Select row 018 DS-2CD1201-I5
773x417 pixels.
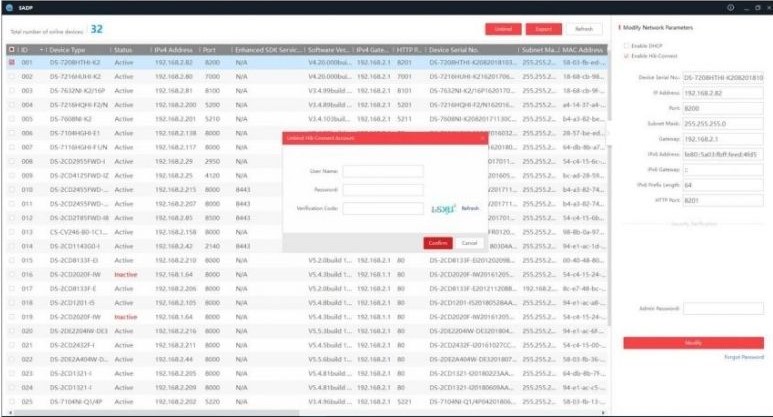[x=307, y=303]
